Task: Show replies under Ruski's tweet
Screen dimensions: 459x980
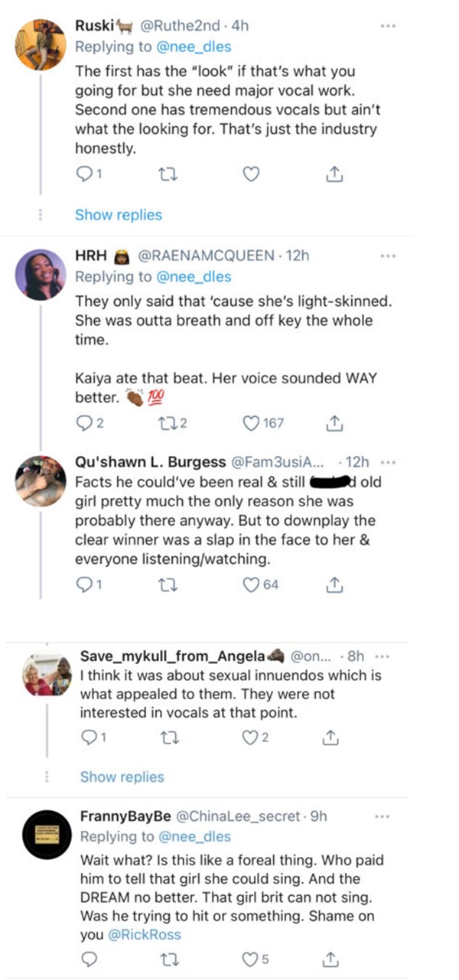Action: (x=119, y=215)
